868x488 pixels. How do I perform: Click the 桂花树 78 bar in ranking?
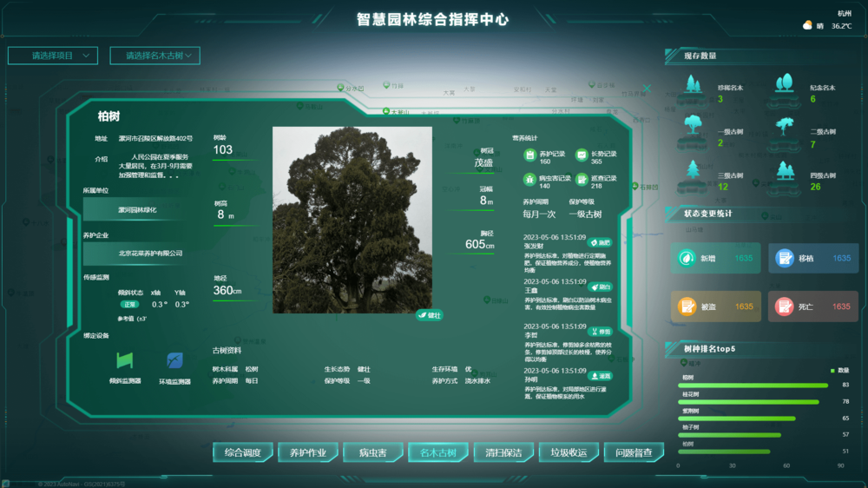[748, 401]
